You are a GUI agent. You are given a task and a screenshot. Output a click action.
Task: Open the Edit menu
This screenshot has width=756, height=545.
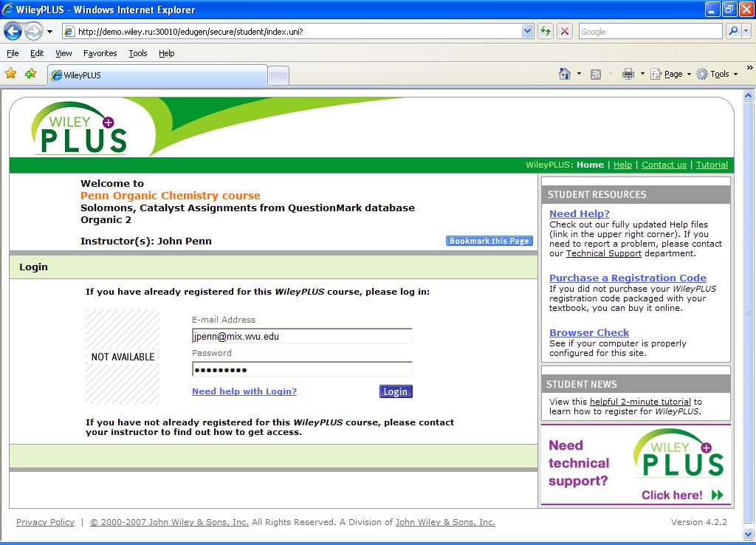[x=37, y=53]
